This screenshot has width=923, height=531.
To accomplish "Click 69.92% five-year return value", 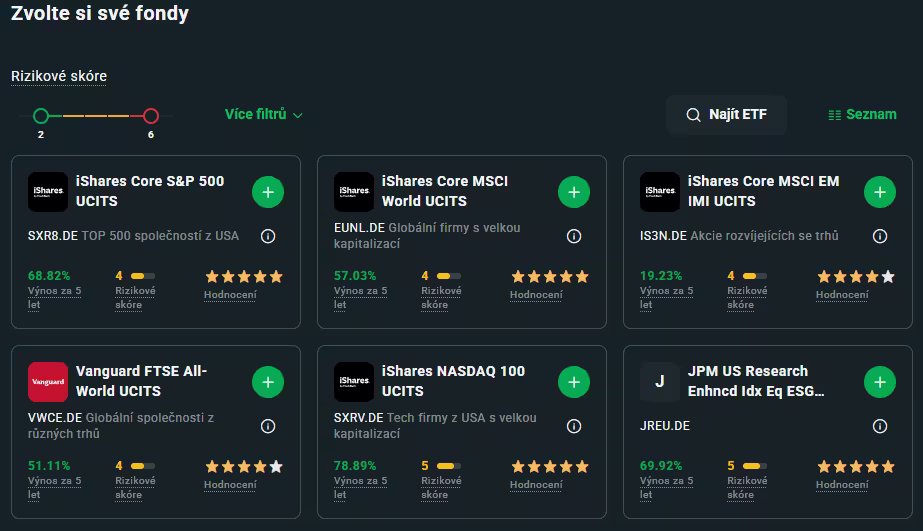I will click(661, 466).
